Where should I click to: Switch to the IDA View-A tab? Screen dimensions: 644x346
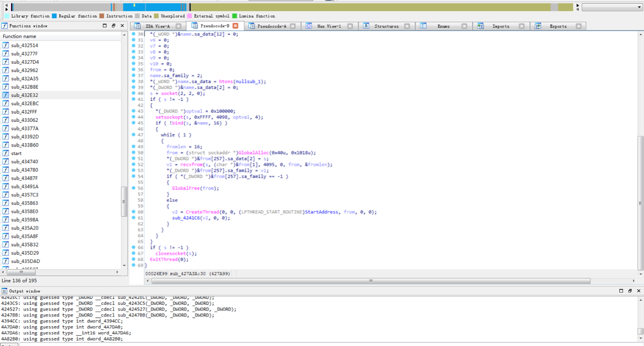coord(158,26)
